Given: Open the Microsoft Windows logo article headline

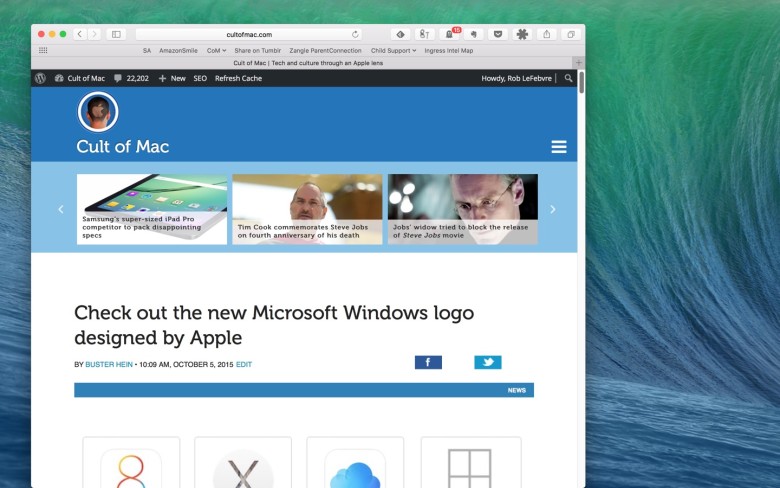Looking at the screenshot, I should 274,325.
